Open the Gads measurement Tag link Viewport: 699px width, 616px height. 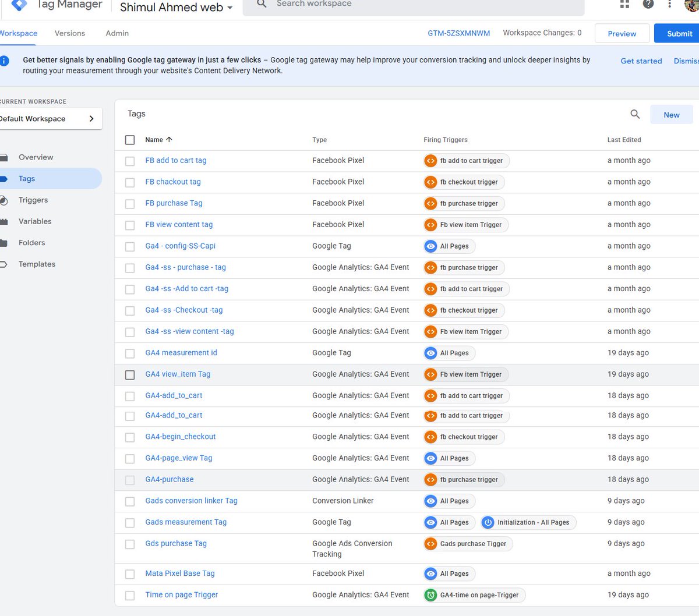point(186,522)
